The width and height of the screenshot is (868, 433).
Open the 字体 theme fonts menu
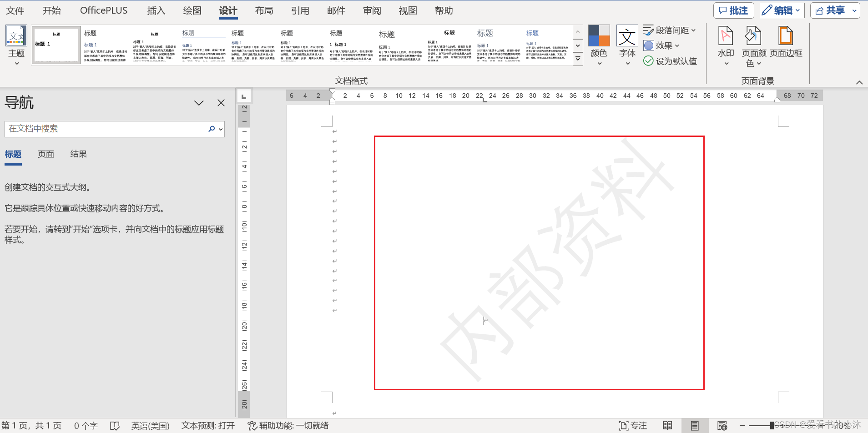pyautogui.click(x=627, y=45)
